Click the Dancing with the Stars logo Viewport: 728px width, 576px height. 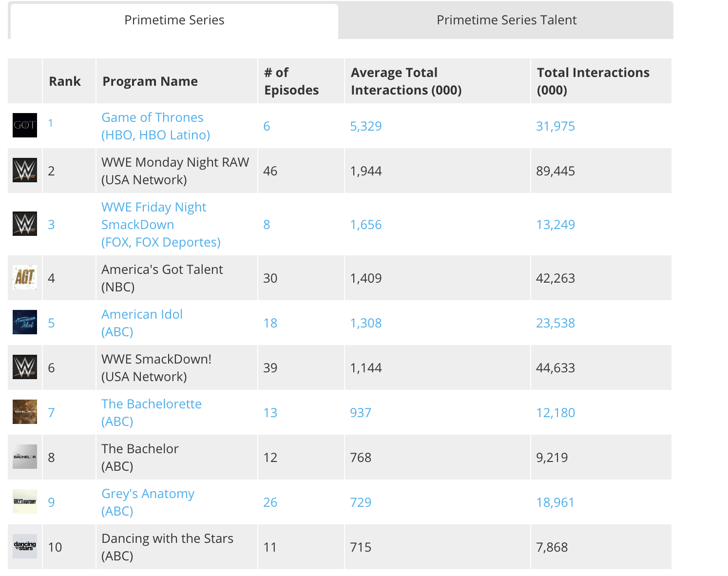pos(25,546)
